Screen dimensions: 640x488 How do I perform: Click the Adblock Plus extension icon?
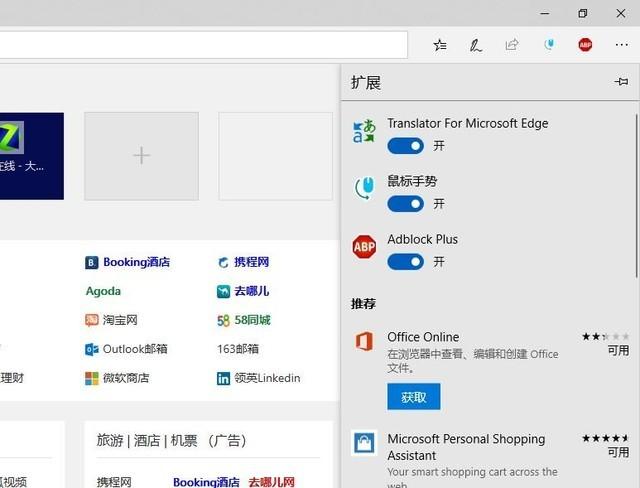click(x=364, y=246)
